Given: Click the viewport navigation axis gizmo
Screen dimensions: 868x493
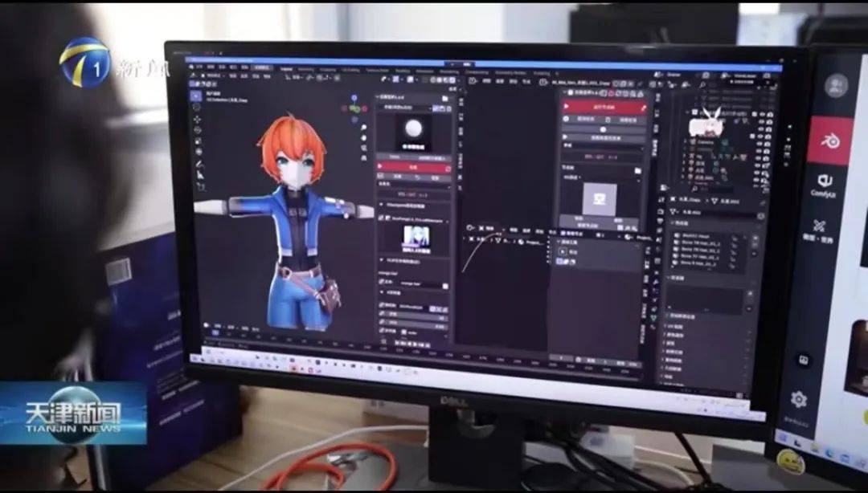Looking at the screenshot, I should (355, 108).
